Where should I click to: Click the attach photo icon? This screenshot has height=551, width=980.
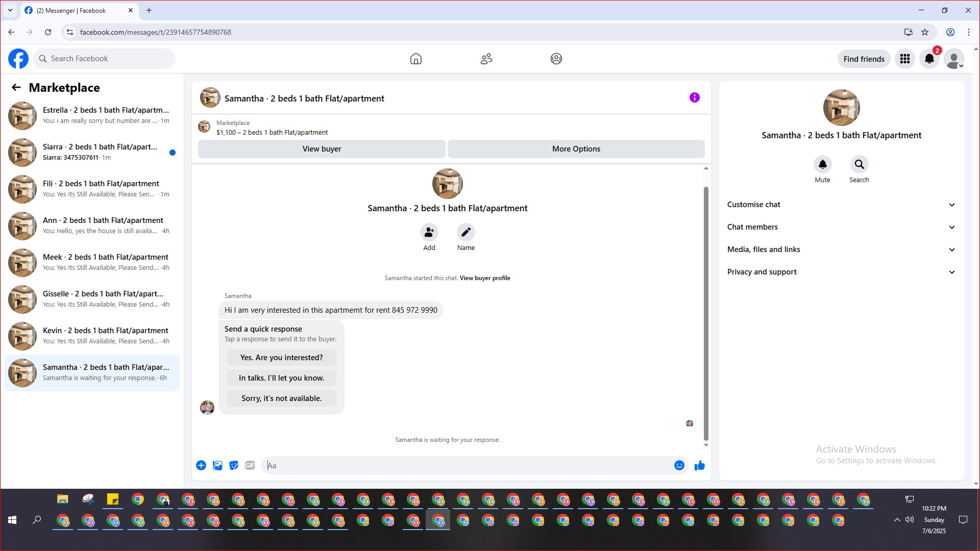click(x=217, y=465)
